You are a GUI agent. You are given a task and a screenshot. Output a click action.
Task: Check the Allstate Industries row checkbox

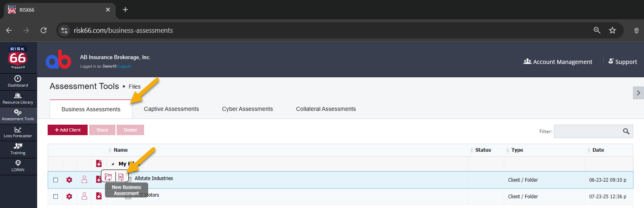click(x=56, y=180)
